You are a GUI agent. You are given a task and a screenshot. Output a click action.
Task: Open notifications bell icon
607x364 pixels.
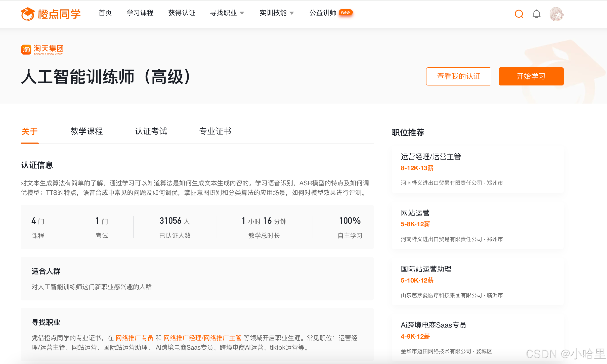pos(536,14)
